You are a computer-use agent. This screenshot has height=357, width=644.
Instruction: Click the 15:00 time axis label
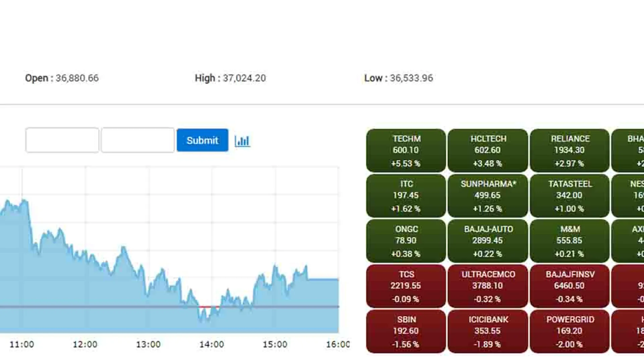tap(275, 344)
